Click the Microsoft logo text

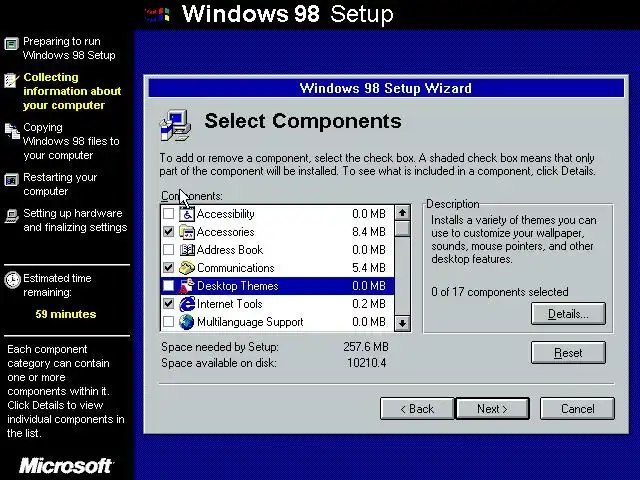pyautogui.click(x=66, y=466)
